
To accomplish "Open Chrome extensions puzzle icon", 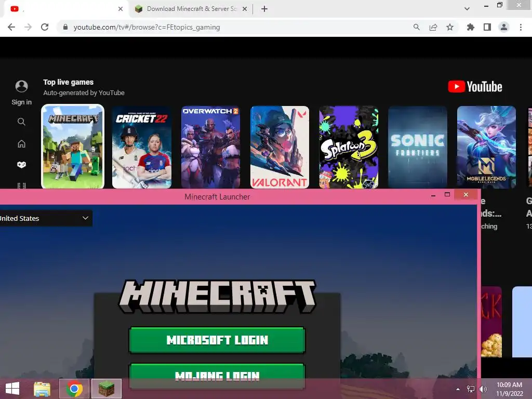I will [x=470, y=27].
